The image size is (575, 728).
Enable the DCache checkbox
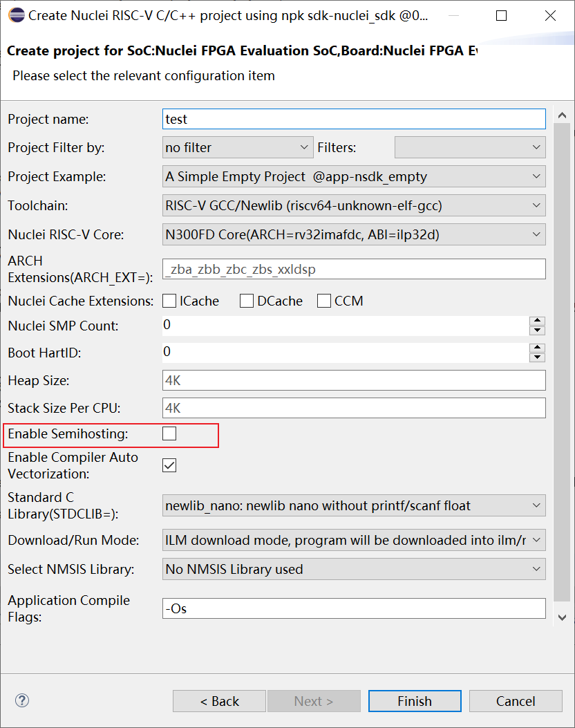pos(247,301)
